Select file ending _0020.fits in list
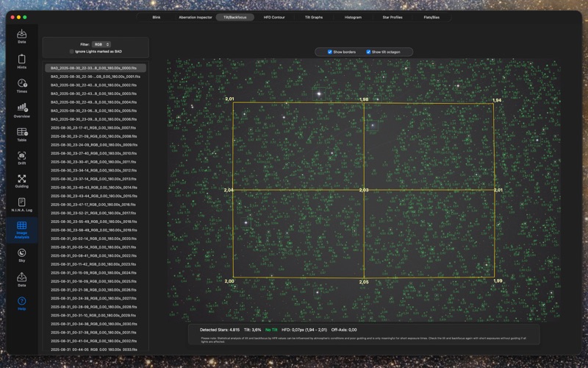Viewport: 588px width, 368px height. pyautogui.click(x=96, y=238)
